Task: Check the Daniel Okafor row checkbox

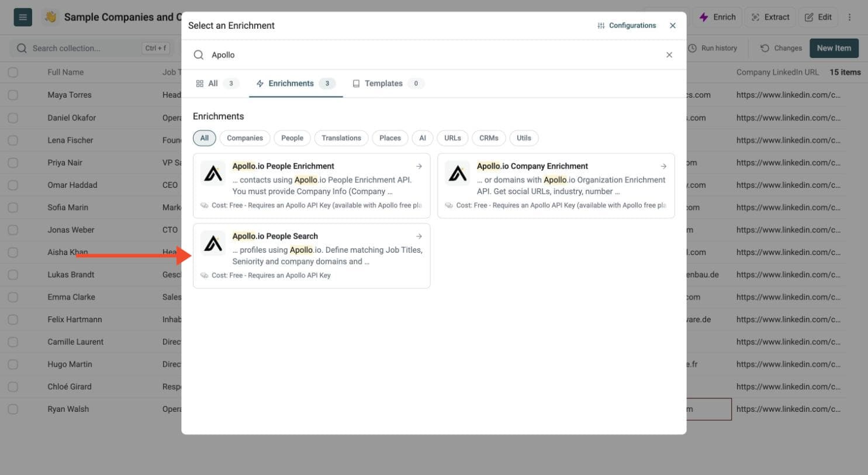Action: 13,118
